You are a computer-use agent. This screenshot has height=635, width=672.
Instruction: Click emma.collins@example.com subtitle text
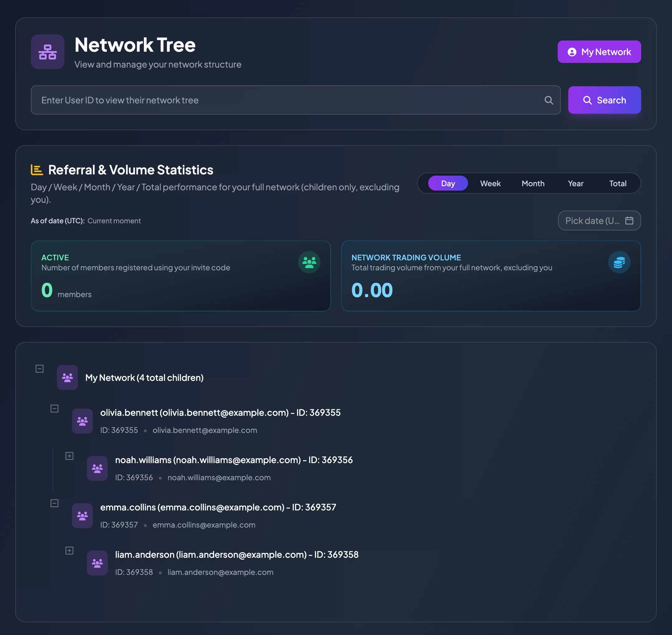pos(204,525)
